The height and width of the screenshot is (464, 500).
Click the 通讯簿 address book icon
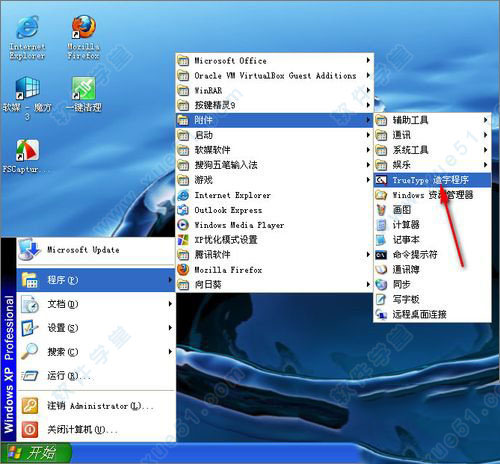click(381, 269)
